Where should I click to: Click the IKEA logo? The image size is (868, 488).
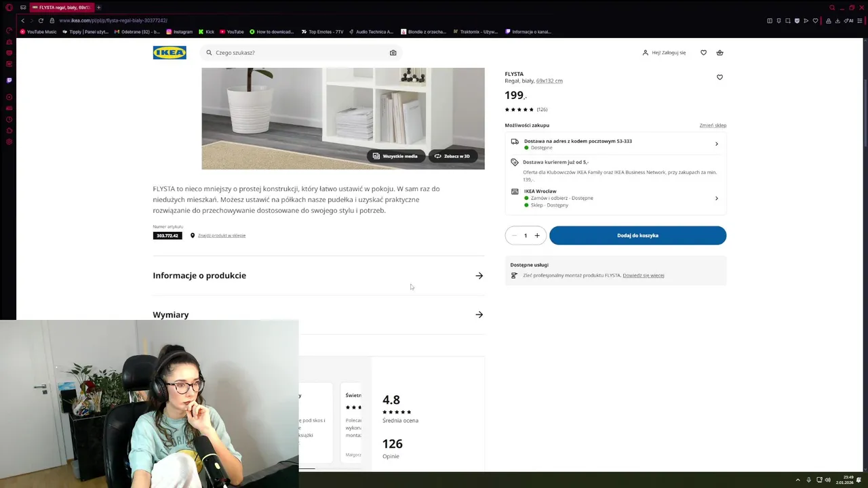click(170, 52)
